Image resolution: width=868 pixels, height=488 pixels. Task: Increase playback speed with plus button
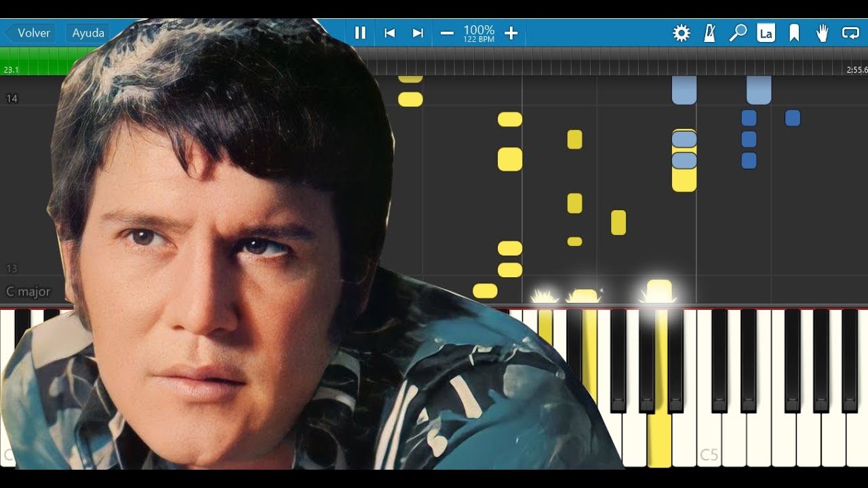511,33
